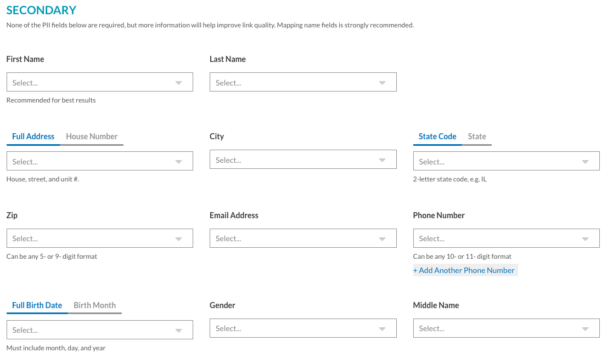
Task: Click the SECONDARY section heading
Action: click(x=41, y=10)
